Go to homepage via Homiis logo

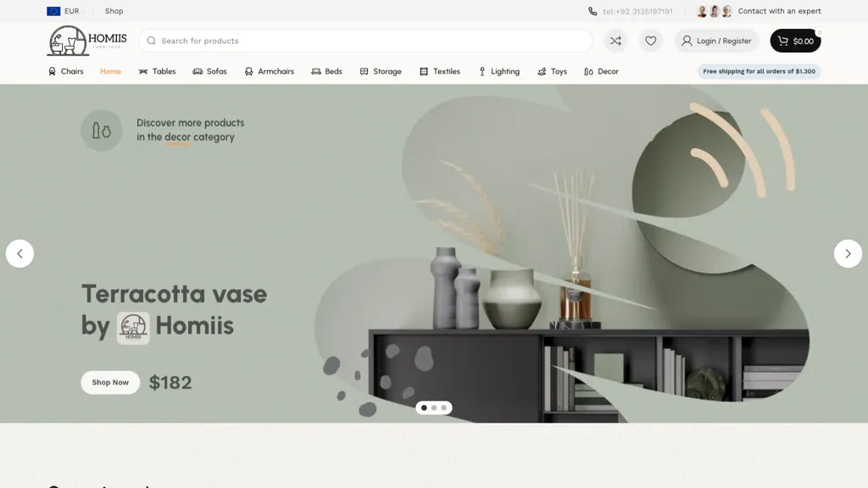pyautogui.click(x=87, y=41)
